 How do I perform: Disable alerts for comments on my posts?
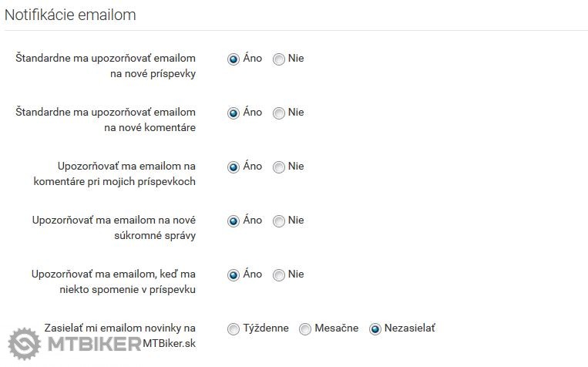279,167
